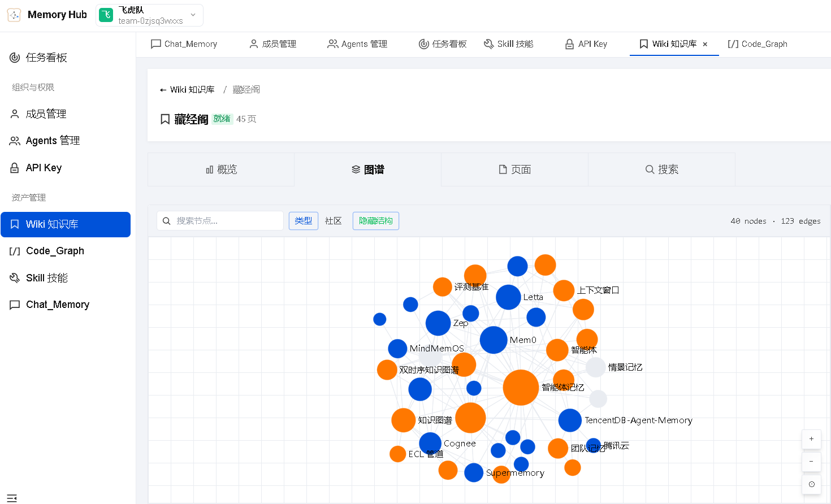Select the Letta node in the graph
This screenshot has width=831, height=504.
coord(508,297)
